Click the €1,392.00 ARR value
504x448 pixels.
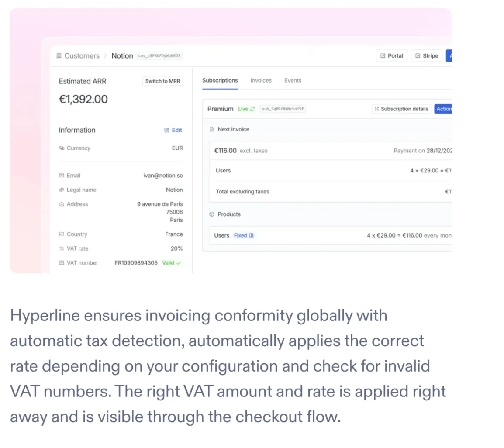tap(83, 99)
